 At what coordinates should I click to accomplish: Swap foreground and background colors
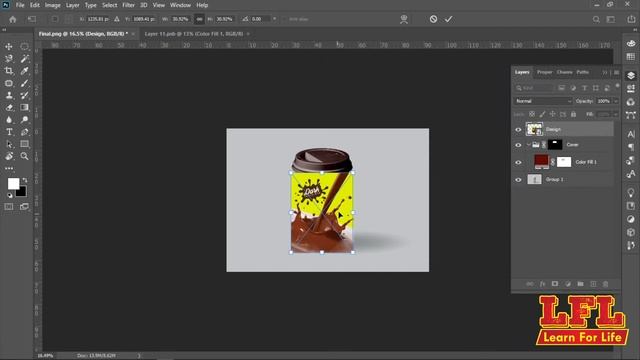tap(25, 180)
